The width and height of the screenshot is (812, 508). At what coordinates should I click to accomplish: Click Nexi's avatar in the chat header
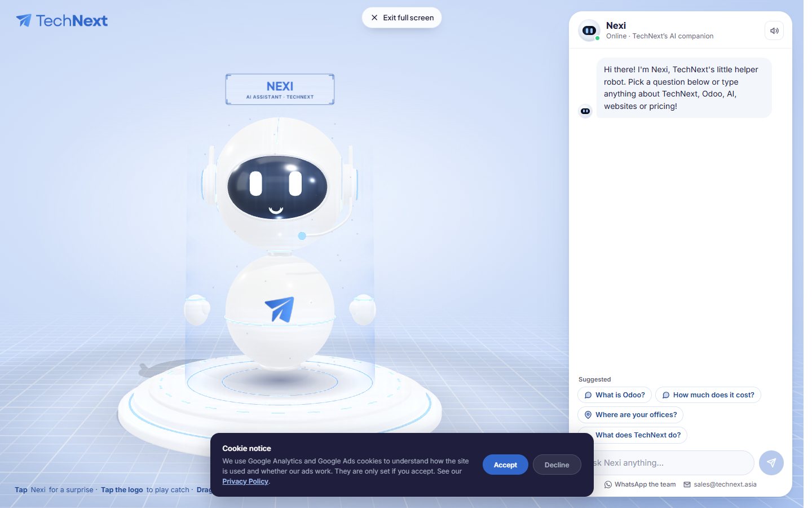(589, 30)
